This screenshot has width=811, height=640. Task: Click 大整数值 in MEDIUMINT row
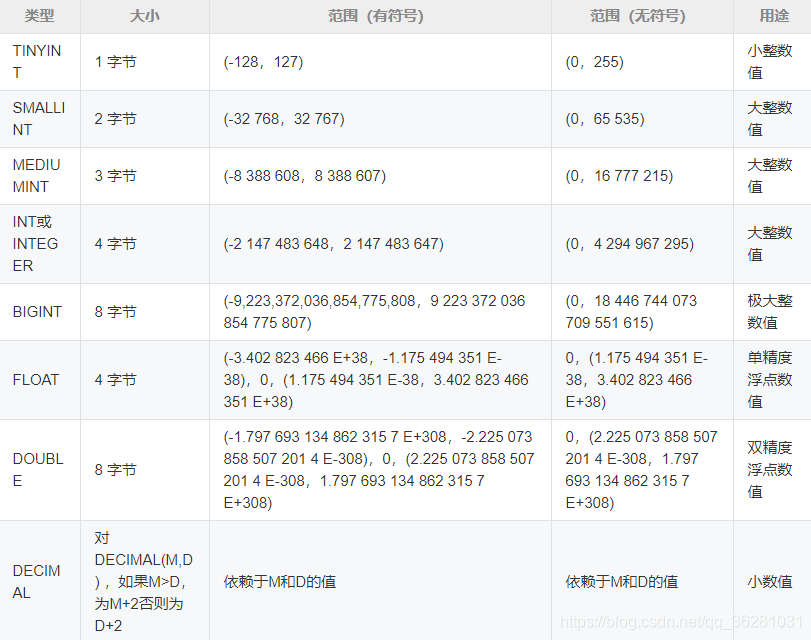point(770,175)
